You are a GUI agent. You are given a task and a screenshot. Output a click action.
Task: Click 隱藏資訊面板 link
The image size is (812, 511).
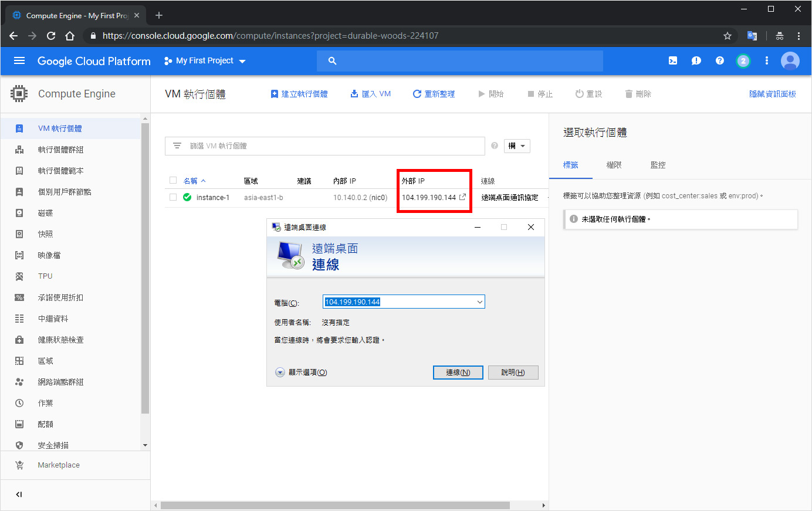(772, 94)
